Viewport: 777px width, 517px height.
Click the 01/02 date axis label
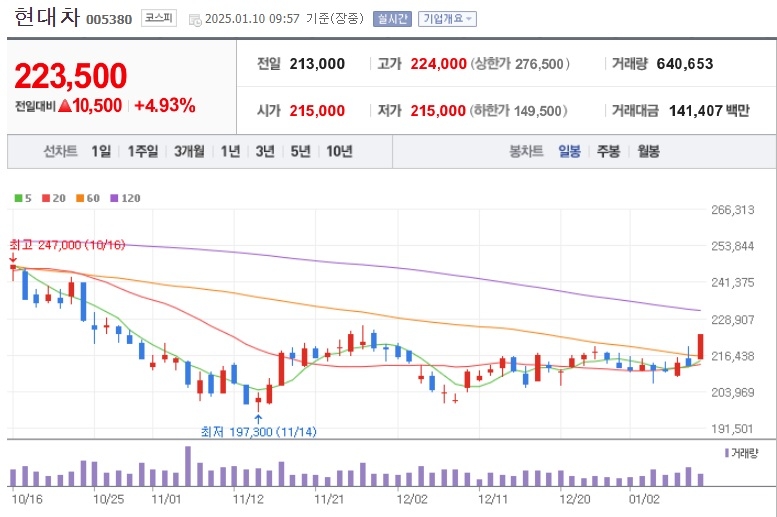click(x=644, y=499)
